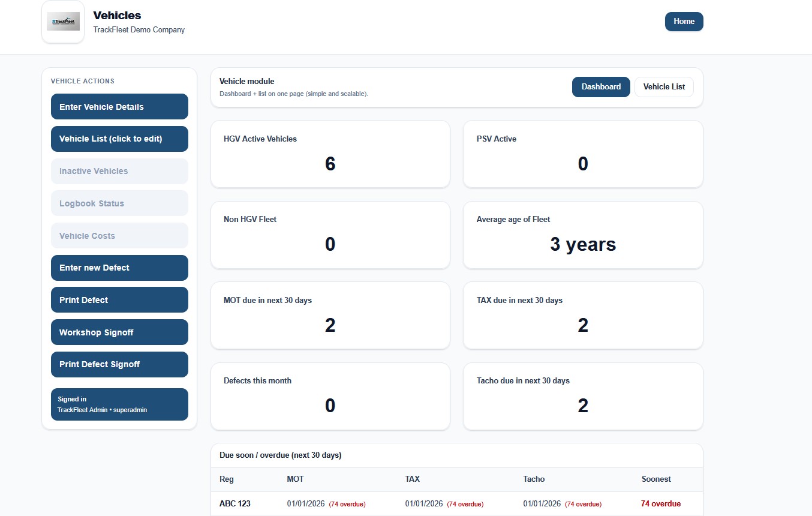812x516 pixels.
Task: Click the signed in superadmin panel
Action: coord(119,404)
